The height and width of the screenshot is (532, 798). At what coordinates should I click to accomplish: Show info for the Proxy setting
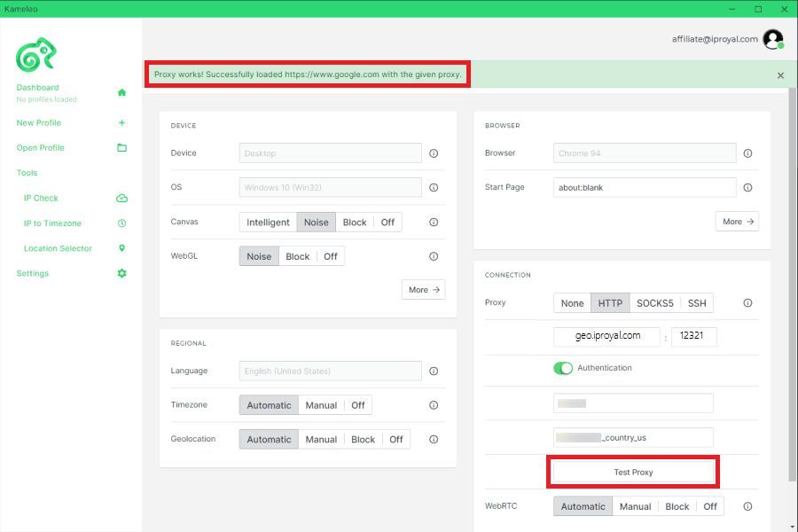click(x=747, y=303)
